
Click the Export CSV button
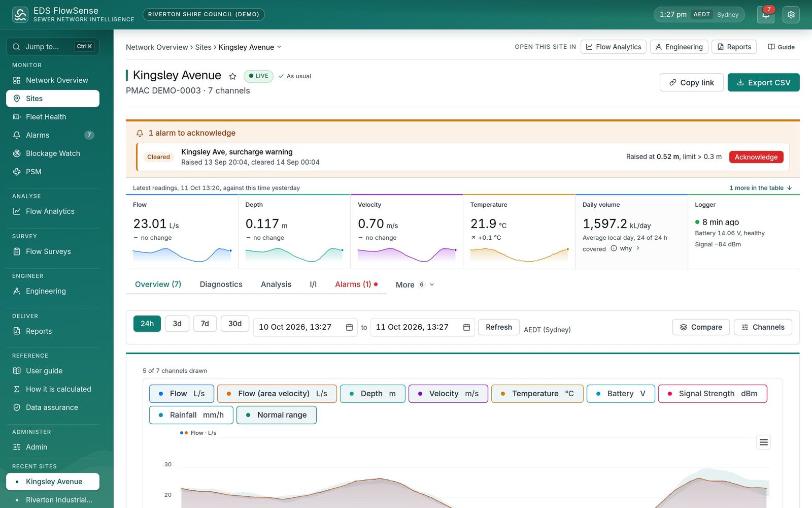[x=763, y=82]
